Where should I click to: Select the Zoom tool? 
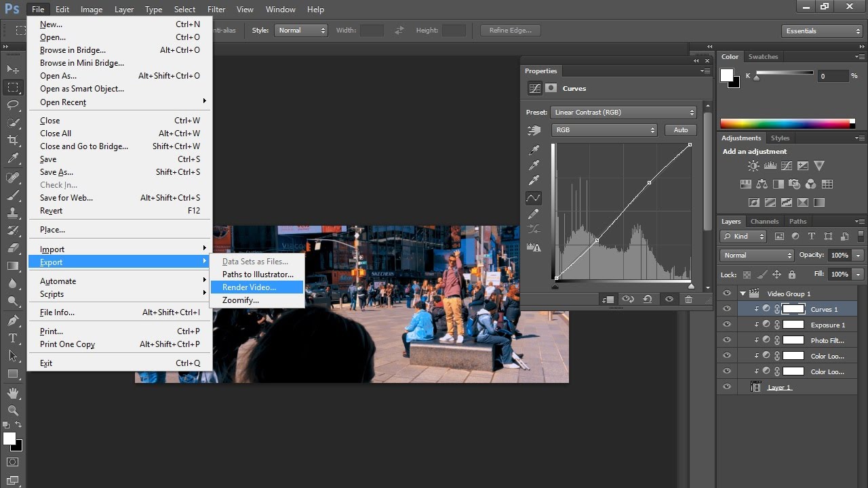coord(13,411)
